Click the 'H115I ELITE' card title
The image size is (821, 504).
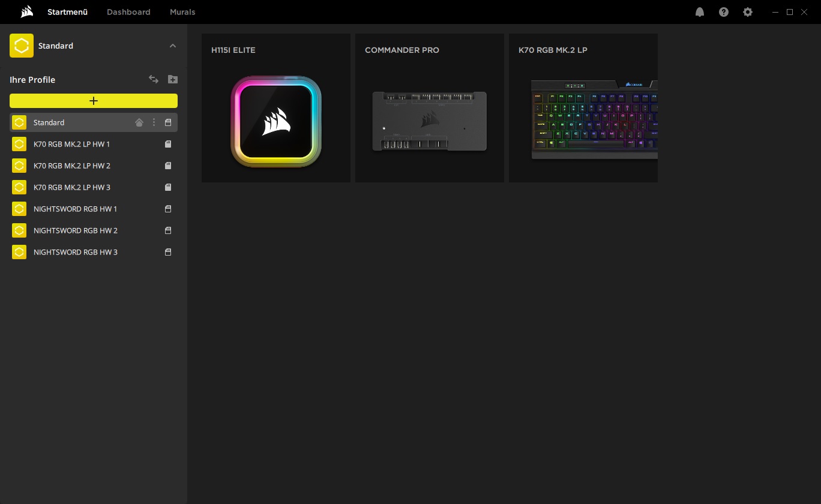coord(233,50)
